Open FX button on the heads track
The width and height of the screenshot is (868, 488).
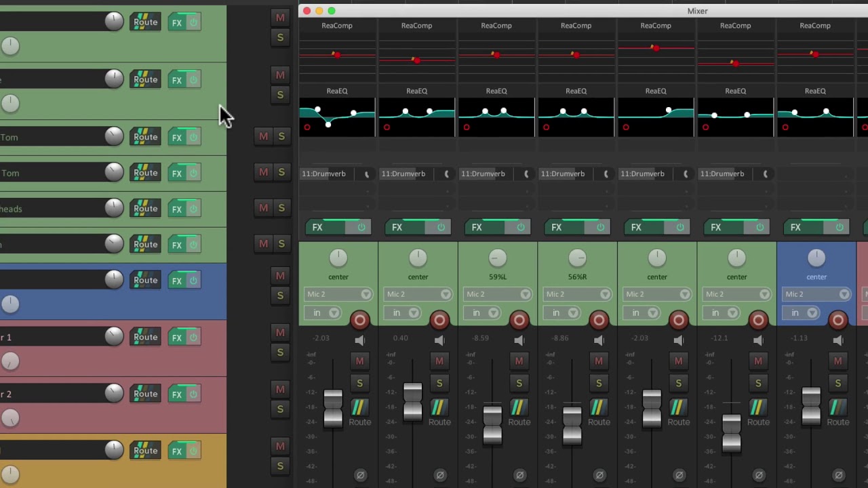tap(176, 209)
